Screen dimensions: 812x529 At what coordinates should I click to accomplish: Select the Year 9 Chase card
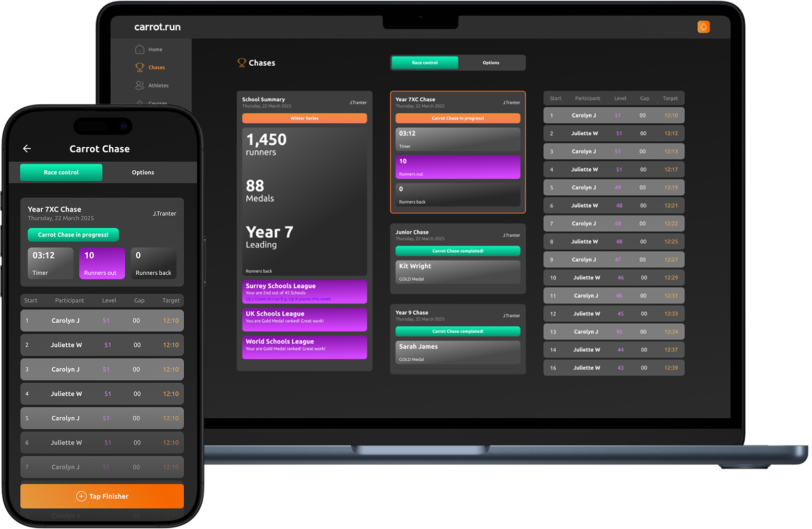pyautogui.click(x=458, y=339)
